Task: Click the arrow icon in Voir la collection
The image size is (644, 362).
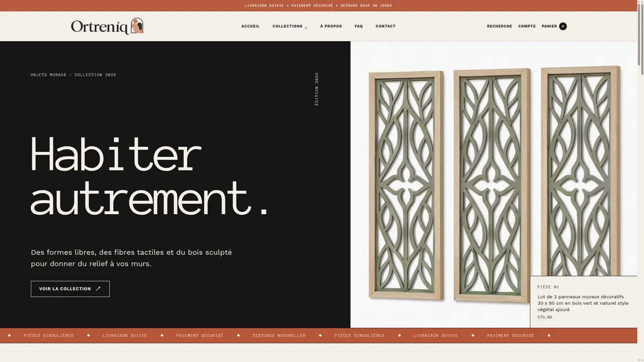Action: (98, 289)
